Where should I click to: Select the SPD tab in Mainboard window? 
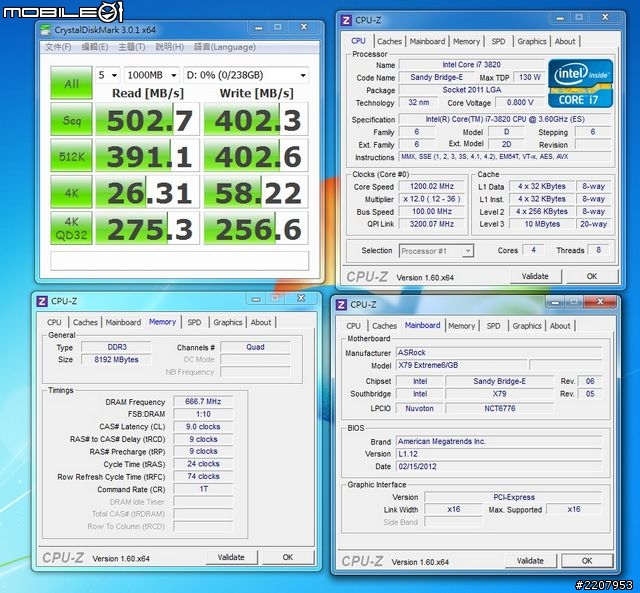point(493,326)
